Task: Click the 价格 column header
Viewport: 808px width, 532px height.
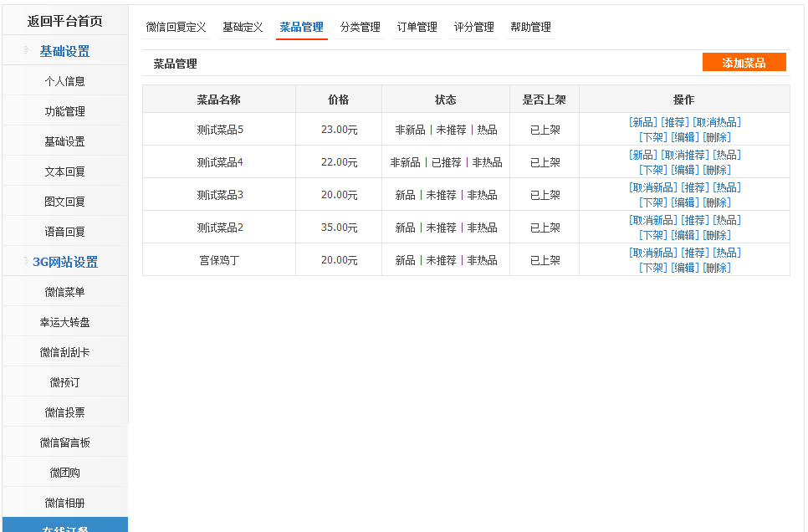Action: [x=338, y=100]
